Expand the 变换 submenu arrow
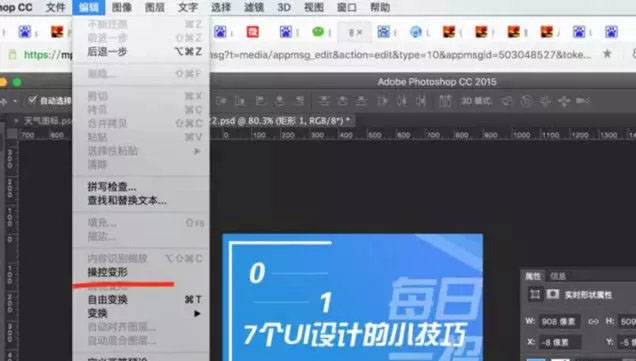 point(197,314)
